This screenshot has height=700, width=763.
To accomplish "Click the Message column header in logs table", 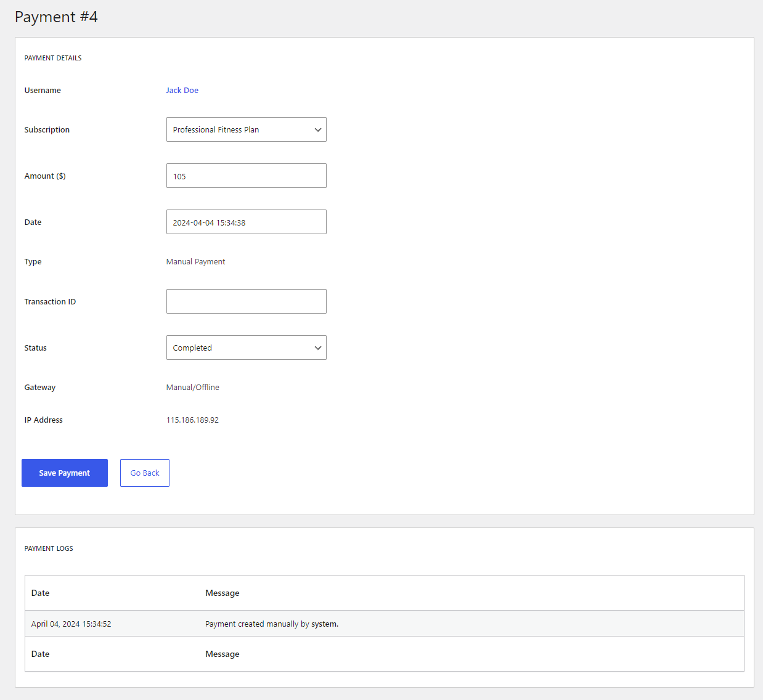I will point(222,593).
